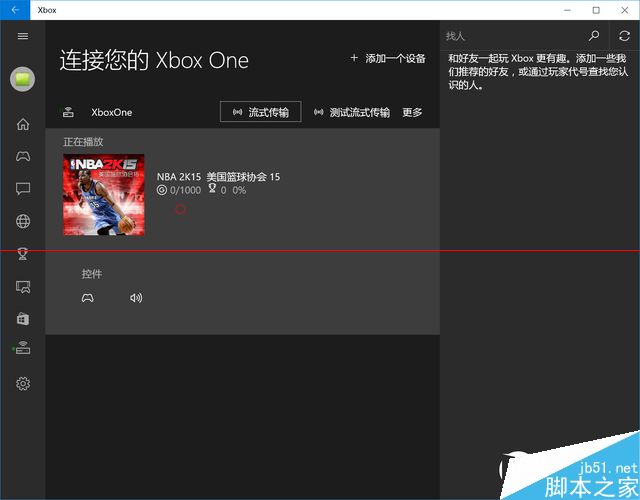Open Settings gear icon in sidebar
Viewport: 640px width, 500px height.
click(x=23, y=384)
